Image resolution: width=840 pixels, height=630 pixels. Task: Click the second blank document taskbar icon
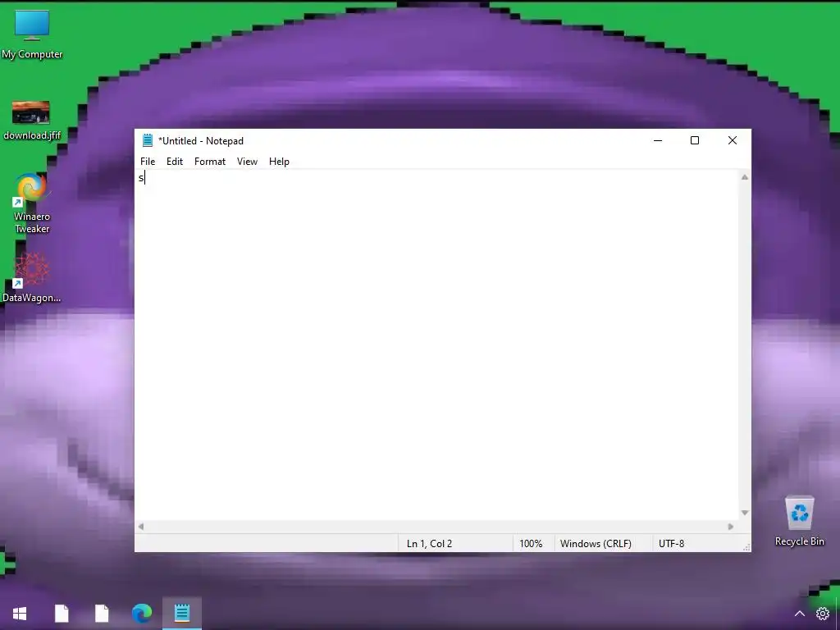(x=102, y=614)
